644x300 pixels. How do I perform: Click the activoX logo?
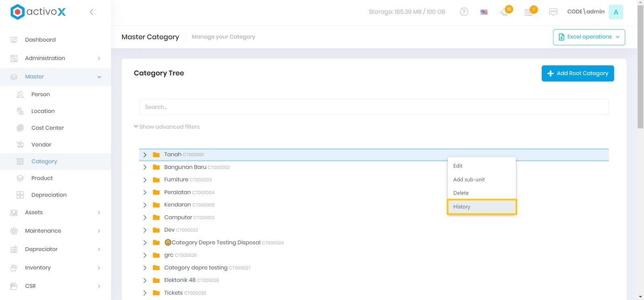click(x=38, y=12)
